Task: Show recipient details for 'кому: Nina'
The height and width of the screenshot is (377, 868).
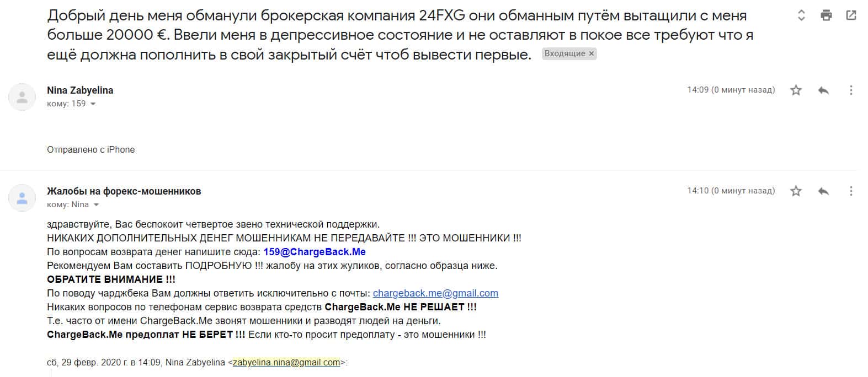Action: click(96, 205)
